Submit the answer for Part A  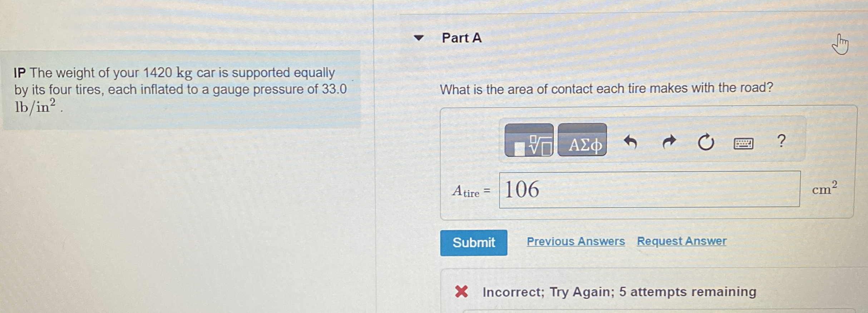(x=474, y=243)
